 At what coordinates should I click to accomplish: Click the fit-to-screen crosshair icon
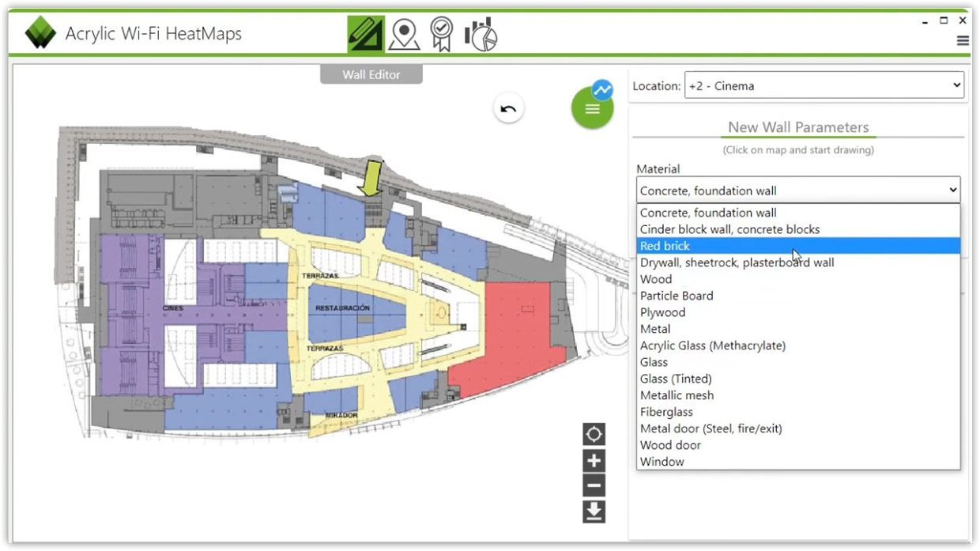tap(594, 433)
